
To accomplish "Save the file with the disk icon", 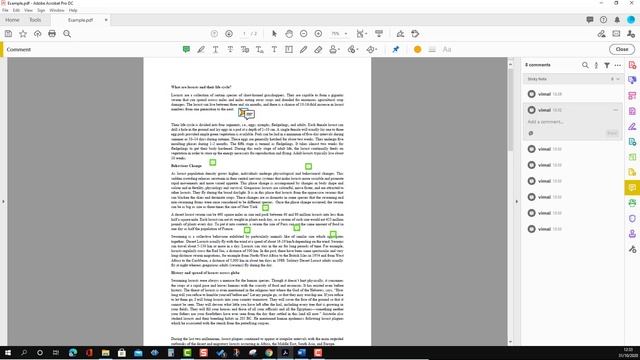I will (x=8, y=34).
